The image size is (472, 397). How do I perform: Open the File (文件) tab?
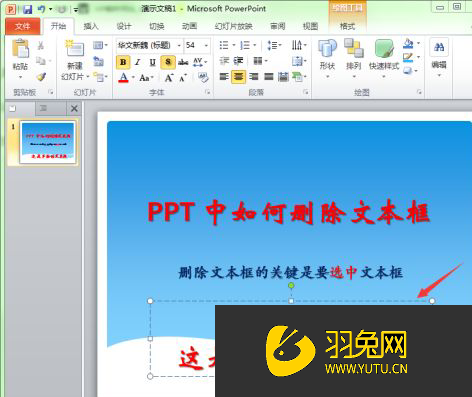click(x=22, y=26)
